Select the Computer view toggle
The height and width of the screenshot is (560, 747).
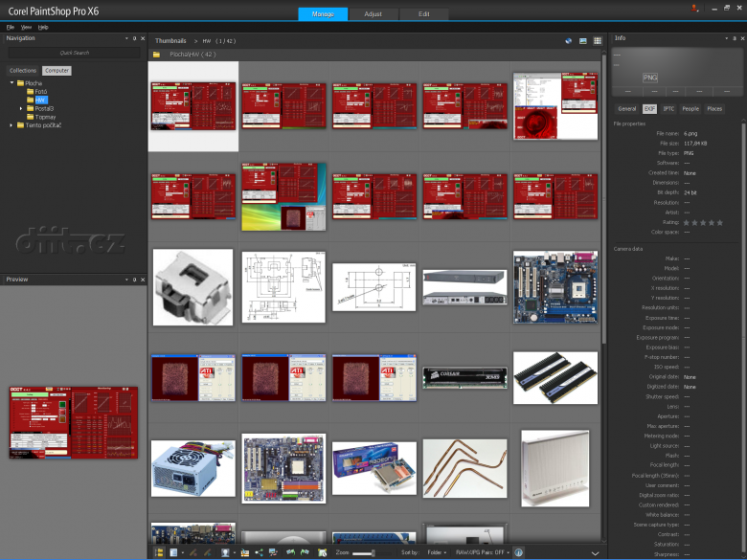[x=57, y=71]
